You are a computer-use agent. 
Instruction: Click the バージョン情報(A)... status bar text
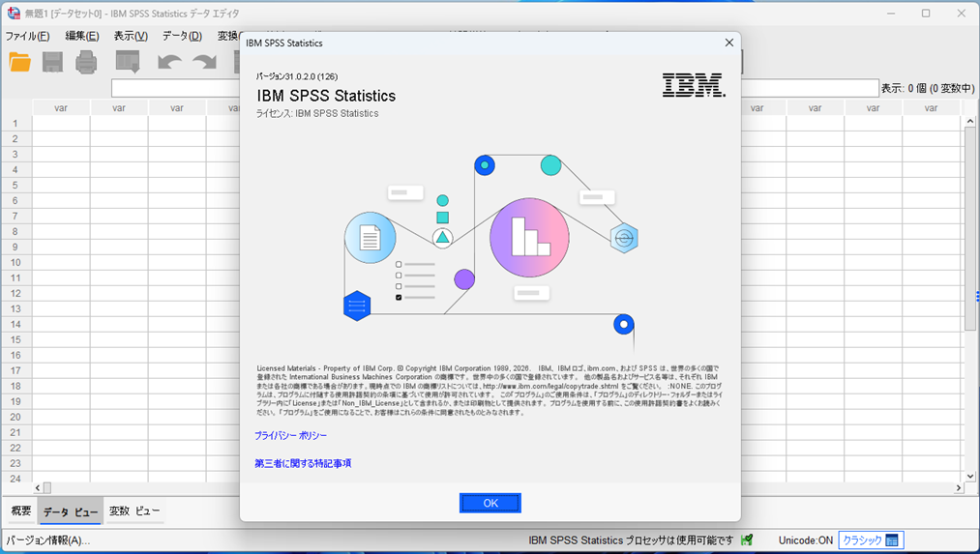click(x=48, y=540)
